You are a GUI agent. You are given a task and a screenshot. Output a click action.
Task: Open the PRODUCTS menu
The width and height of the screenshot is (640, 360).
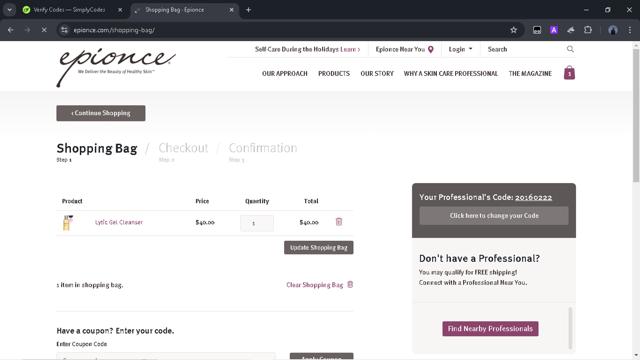(334, 73)
